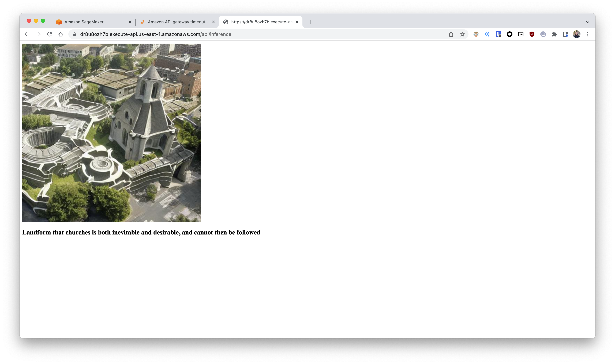Click the uBlock Origin shield extension icon
The height and width of the screenshot is (364, 615).
point(532,34)
